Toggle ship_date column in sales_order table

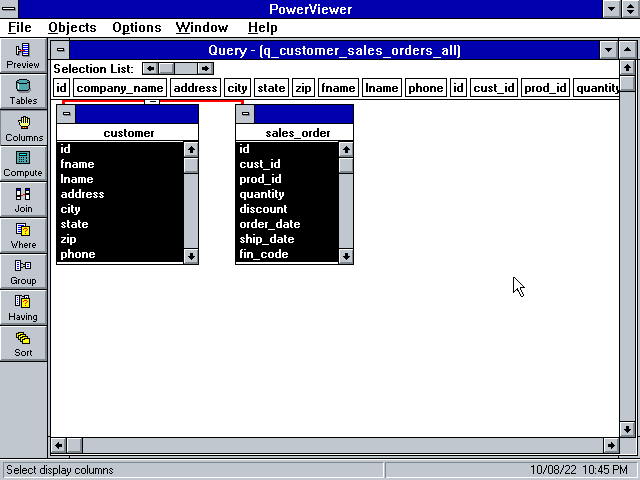[x=287, y=239]
